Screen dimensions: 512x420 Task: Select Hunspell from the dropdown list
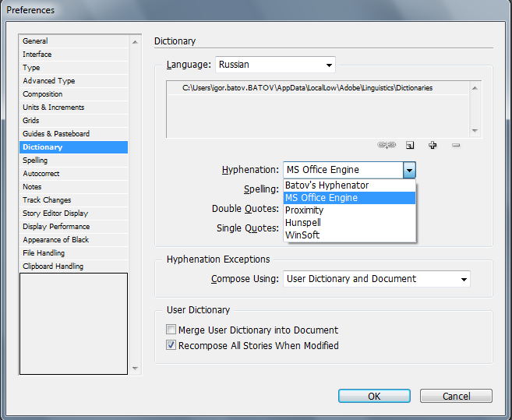coord(349,222)
